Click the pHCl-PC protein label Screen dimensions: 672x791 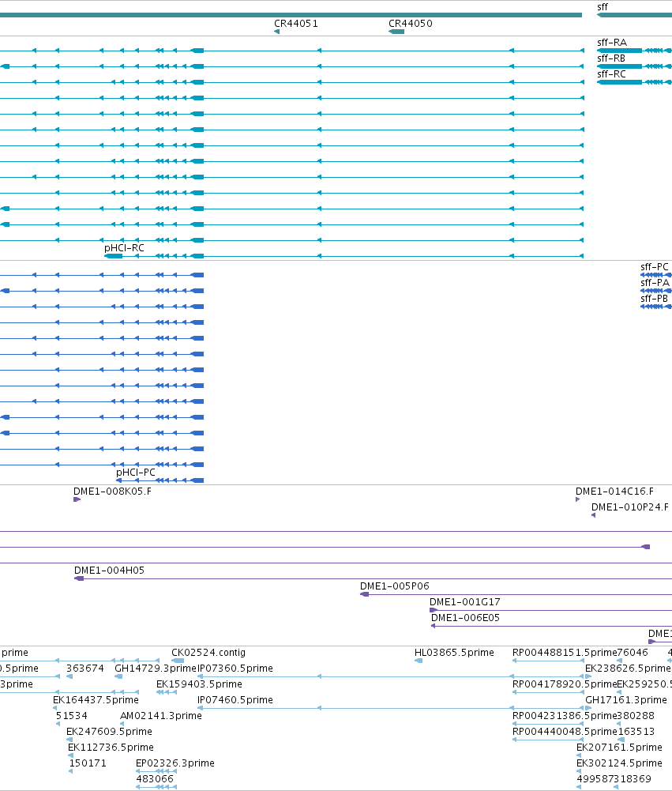136,473
